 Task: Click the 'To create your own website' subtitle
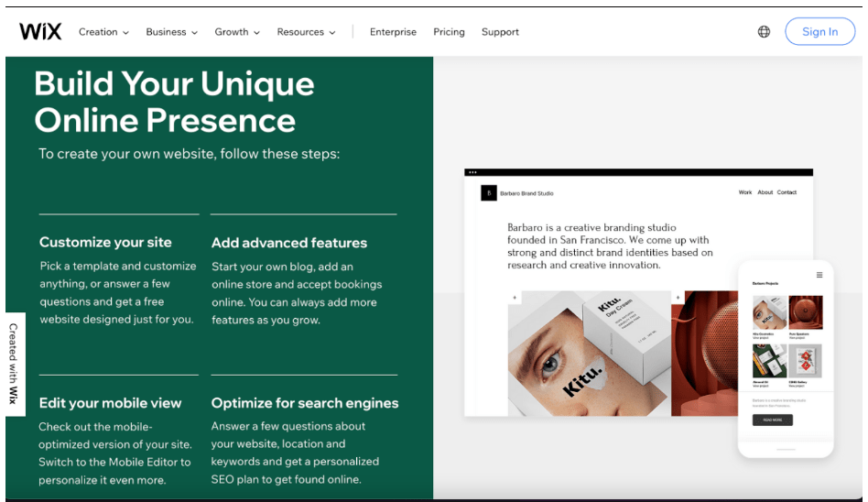click(x=189, y=154)
